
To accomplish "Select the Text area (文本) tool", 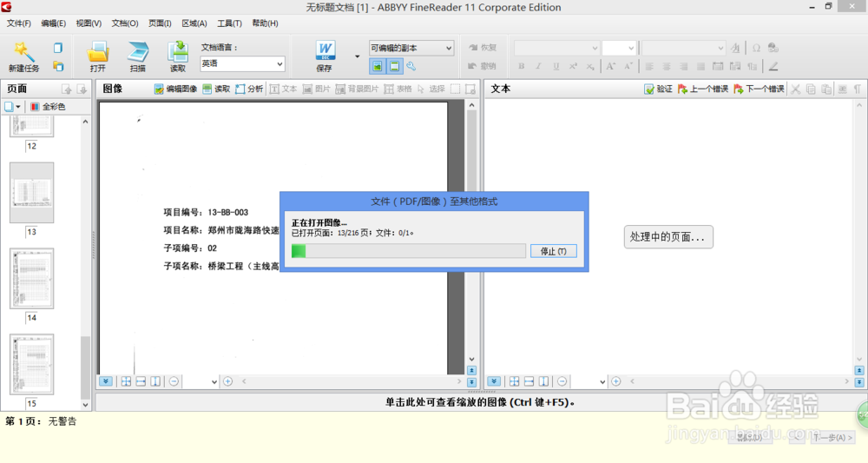I will pyautogui.click(x=283, y=89).
